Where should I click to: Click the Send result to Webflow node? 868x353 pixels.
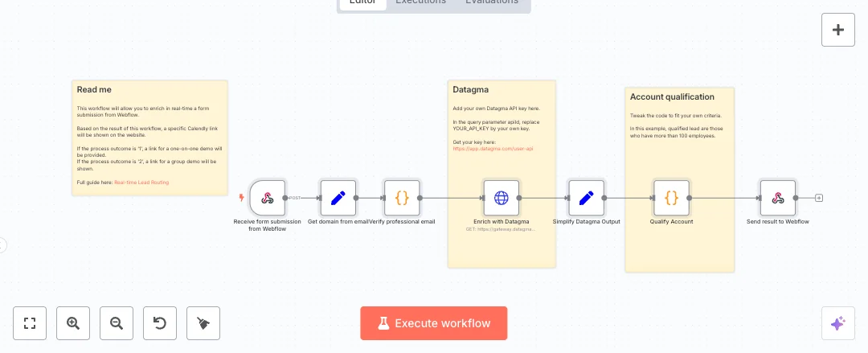coord(777,198)
